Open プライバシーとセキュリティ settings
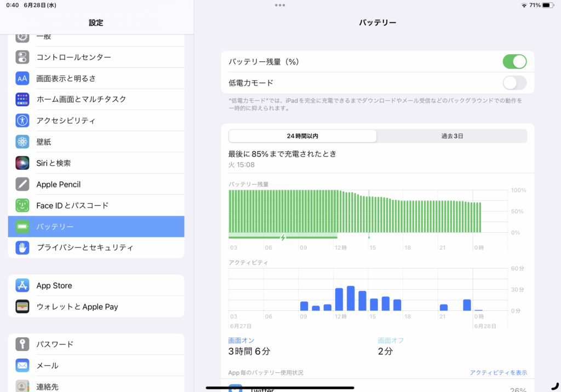 (96, 247)
